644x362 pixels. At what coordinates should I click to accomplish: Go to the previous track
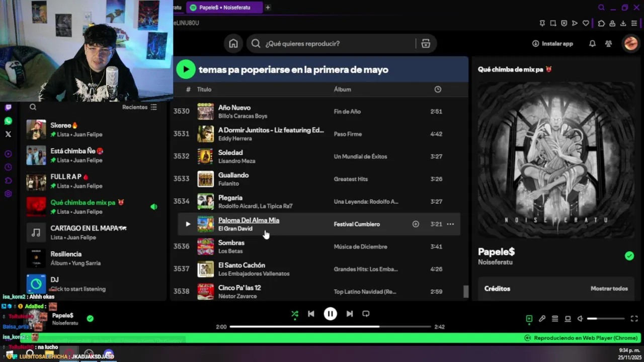(x=311, y=314)
